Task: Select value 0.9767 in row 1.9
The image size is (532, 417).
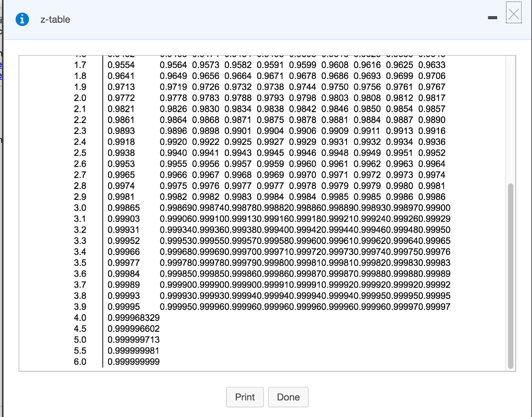Action: click(x=432, y=87)
